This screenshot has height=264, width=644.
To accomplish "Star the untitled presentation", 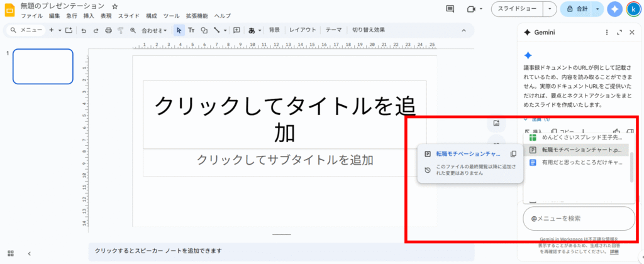I will (114, 6).
